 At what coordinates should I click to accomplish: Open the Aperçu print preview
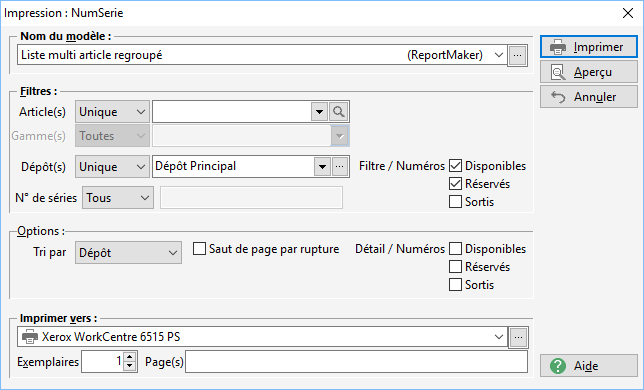tap(589, 72)
